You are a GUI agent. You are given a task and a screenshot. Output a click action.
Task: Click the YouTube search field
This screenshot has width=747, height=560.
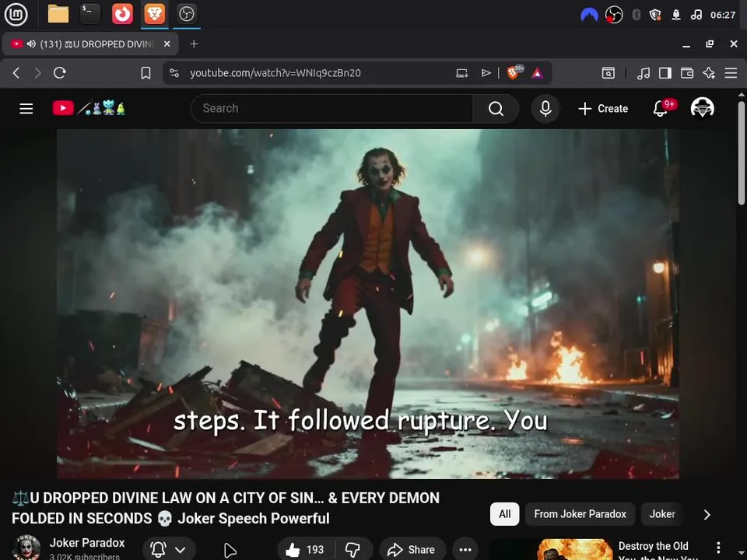pyautogui.click(x=331, y=109)
